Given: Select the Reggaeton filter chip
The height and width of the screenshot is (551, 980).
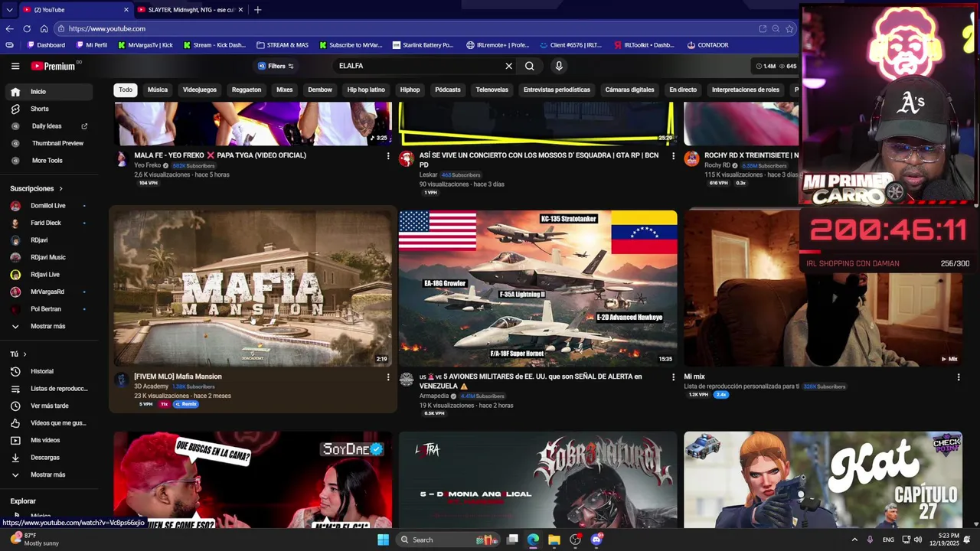Looking at the screenshot, I should 247,90.
